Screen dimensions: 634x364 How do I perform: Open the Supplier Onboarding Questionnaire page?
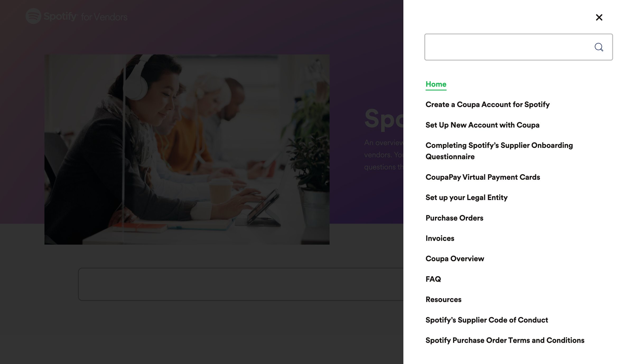point(499,151)
